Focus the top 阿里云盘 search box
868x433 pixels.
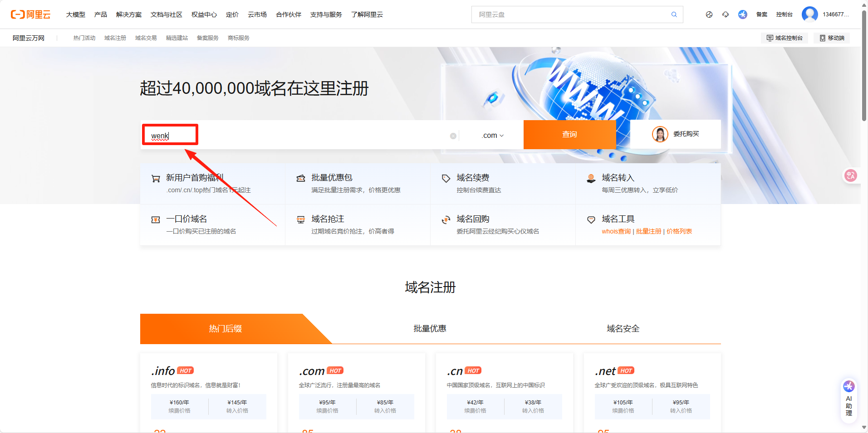point(577,15)
